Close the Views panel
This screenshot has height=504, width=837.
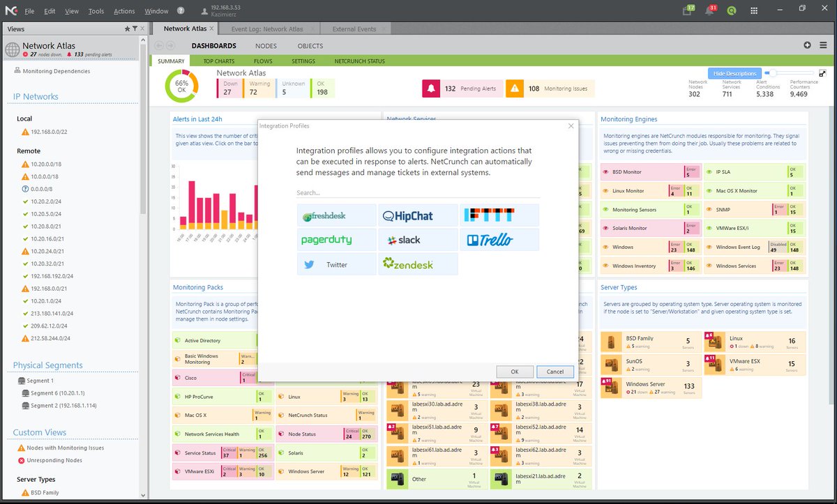(x=142, y=29)
